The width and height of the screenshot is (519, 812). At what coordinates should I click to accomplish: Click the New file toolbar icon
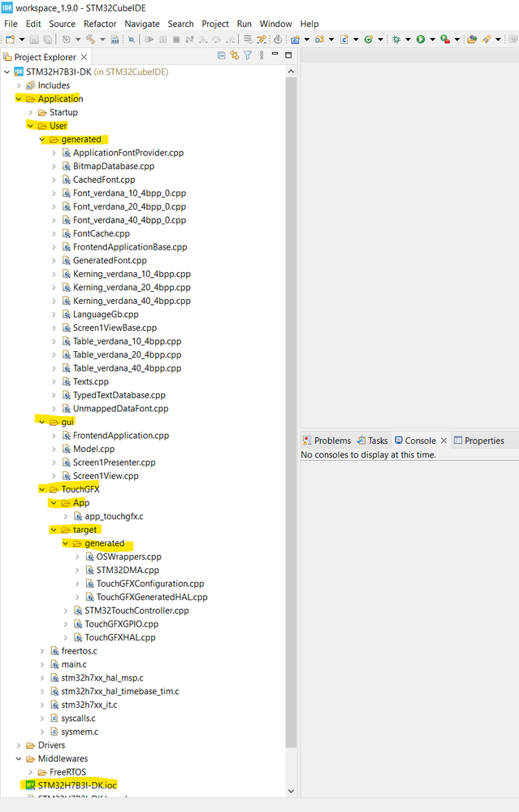(x=11, y=39)
